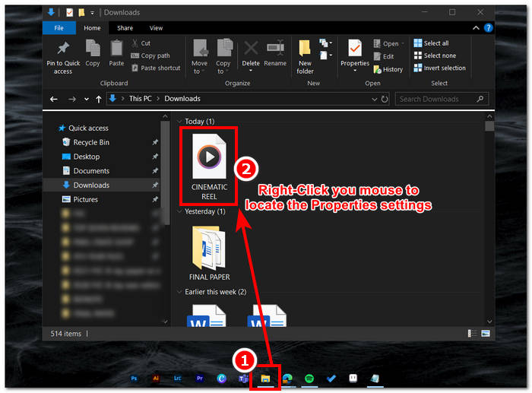Open Microsoft Edge from the taskbar
Image resolution: width=532 pixels, height=393 pixels.
click(287, 379)
